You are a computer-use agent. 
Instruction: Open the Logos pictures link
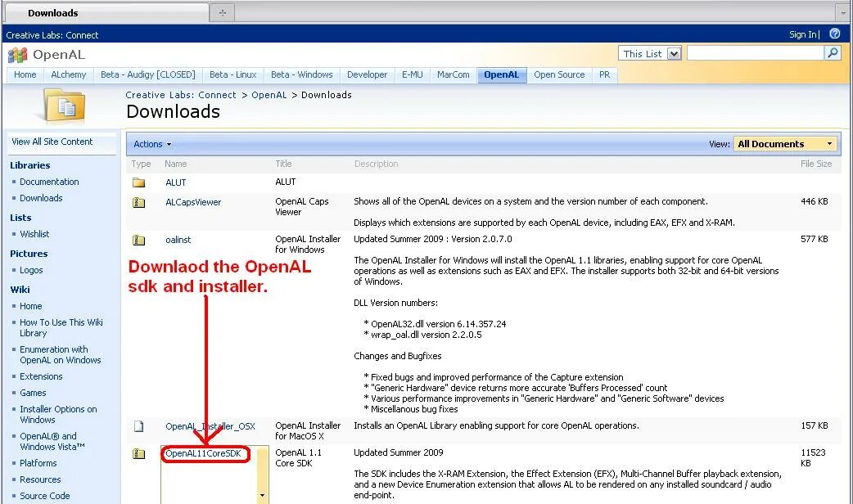tap(32, 270)
